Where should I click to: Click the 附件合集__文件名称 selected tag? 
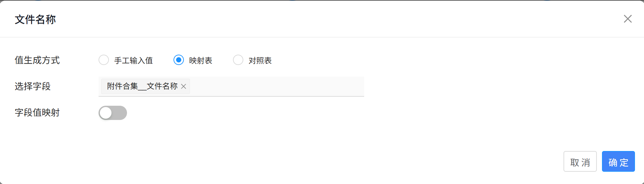click(142, 86)
